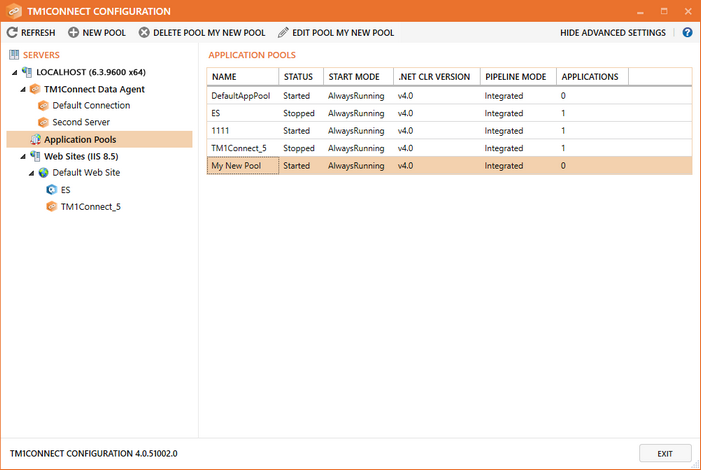Viewport: 701px width, 470px height.
Task: Select Default Web Site tree item
Action: click(86, 173)
